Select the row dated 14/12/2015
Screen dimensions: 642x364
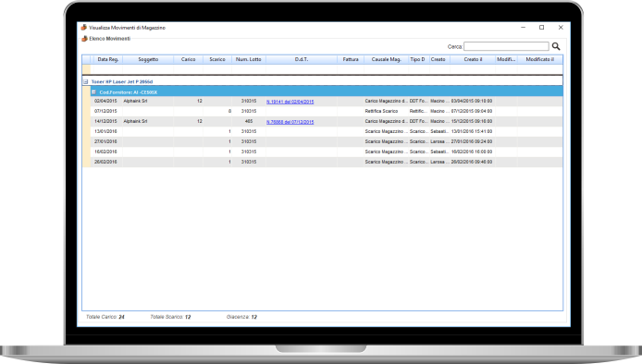click(x=327, y=121)
